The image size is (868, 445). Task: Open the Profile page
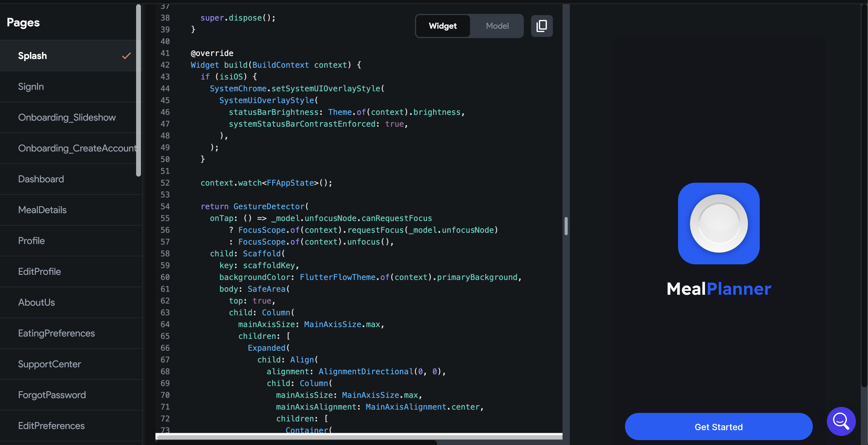pyautogui.click(x=31, y=241)
